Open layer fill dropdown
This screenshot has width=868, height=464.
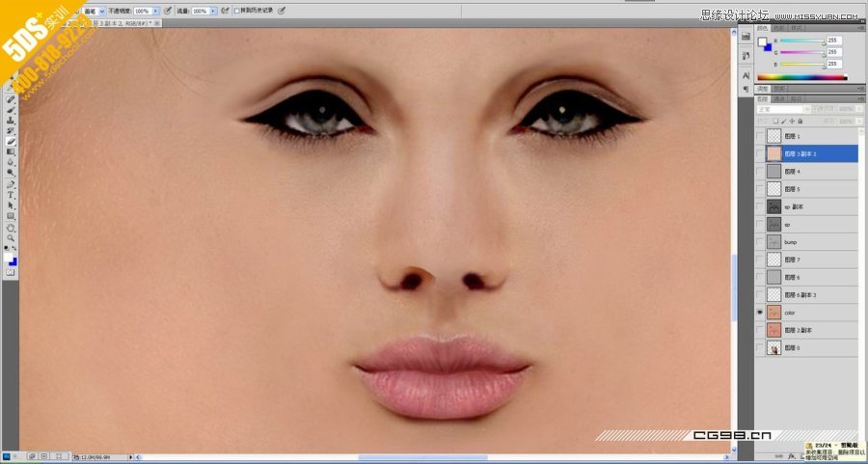[x=859, y=121]
